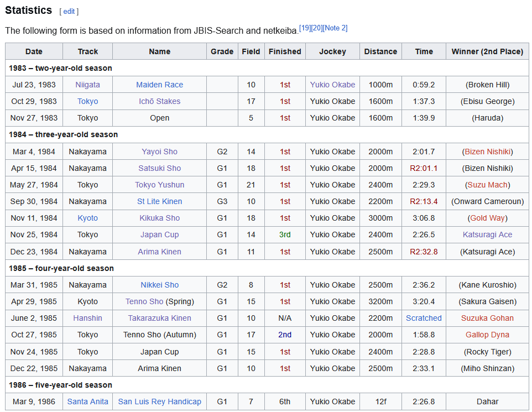Open the Hanshin track link
The image size is (532, 412).
(x=87, y=319)
